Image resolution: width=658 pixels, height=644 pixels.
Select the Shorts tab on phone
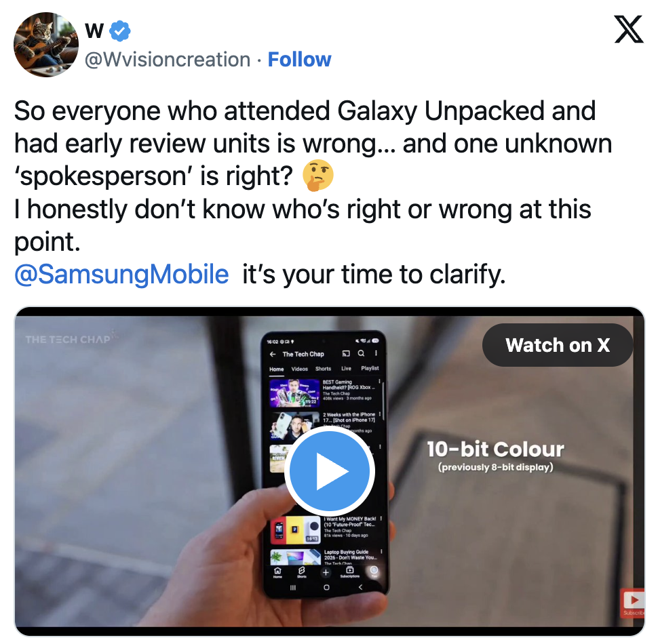[323, 369]
